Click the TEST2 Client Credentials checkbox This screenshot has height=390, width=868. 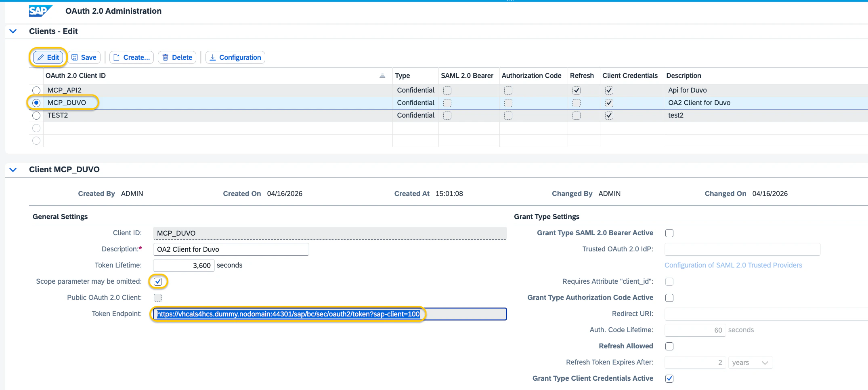609,116
